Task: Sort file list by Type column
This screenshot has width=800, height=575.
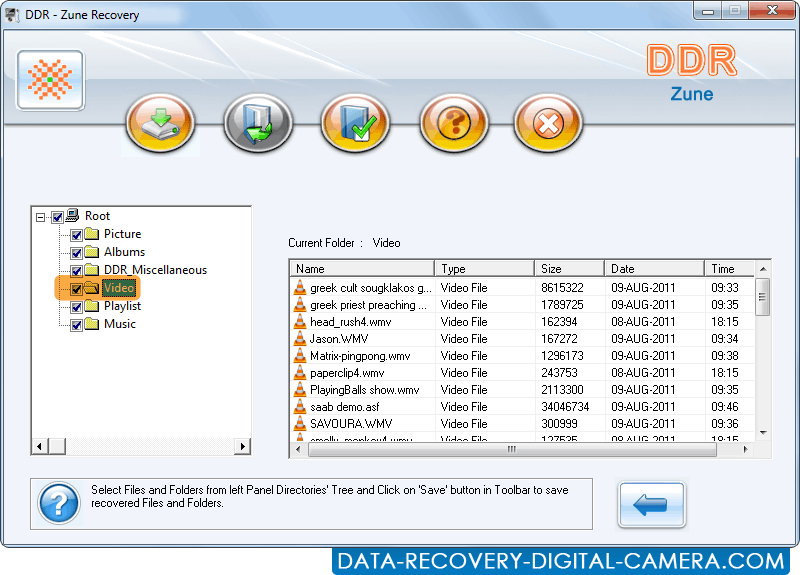Action: click(484, 268)
